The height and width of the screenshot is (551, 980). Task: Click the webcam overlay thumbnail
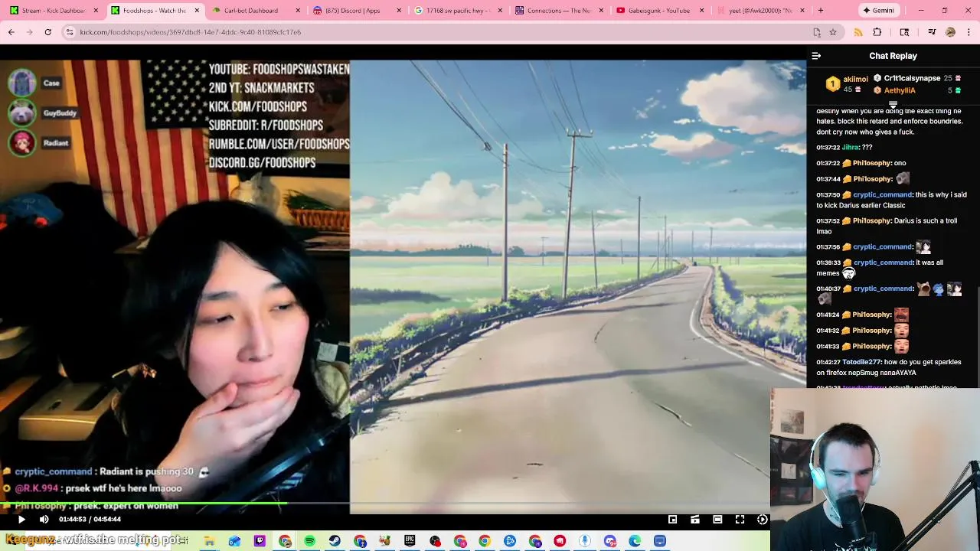pos(875,470)
